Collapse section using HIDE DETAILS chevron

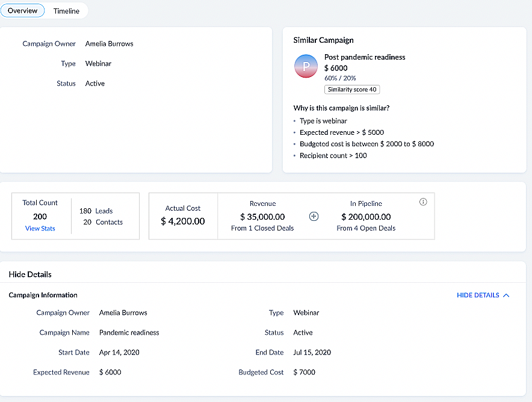[506, 295]
